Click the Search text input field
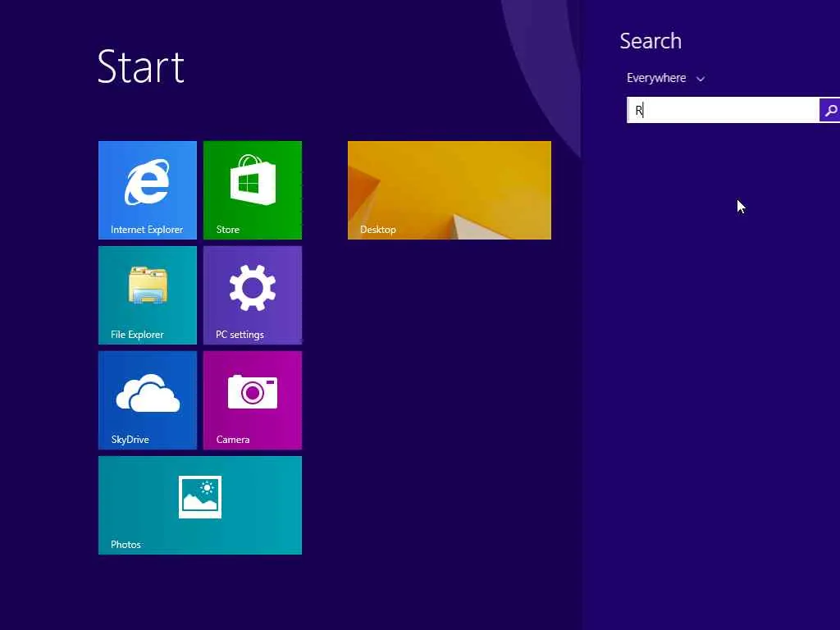The width and height of the screenshot is (840, 630). tap(723, 110)
